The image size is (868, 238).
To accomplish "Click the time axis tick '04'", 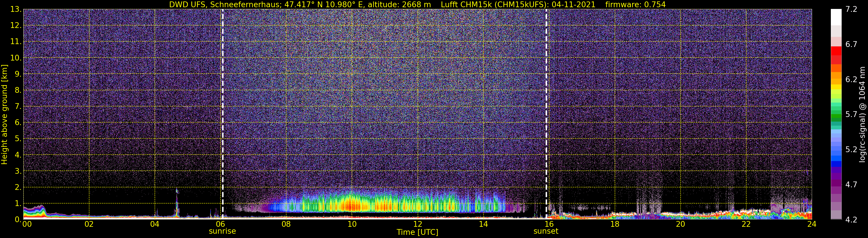I will click(155, 224).
